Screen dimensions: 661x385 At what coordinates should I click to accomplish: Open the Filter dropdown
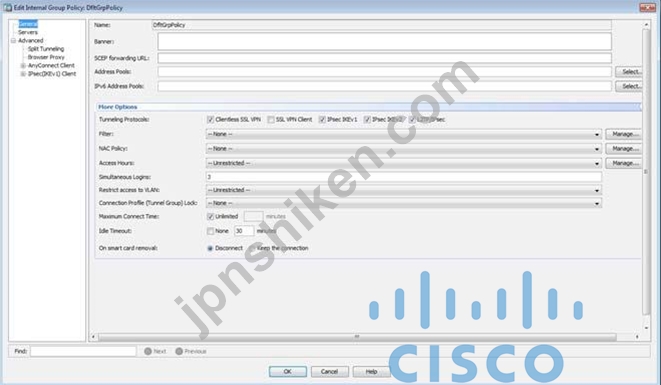[403, 134]
